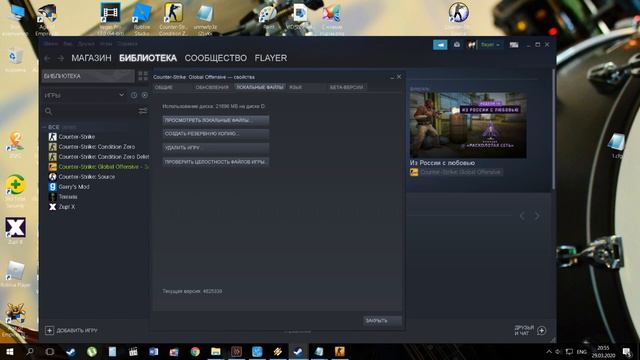The height and width of the screenshot is (360, 640).
Task: Open the Windows notification center
Action: [x=627, y=352]
